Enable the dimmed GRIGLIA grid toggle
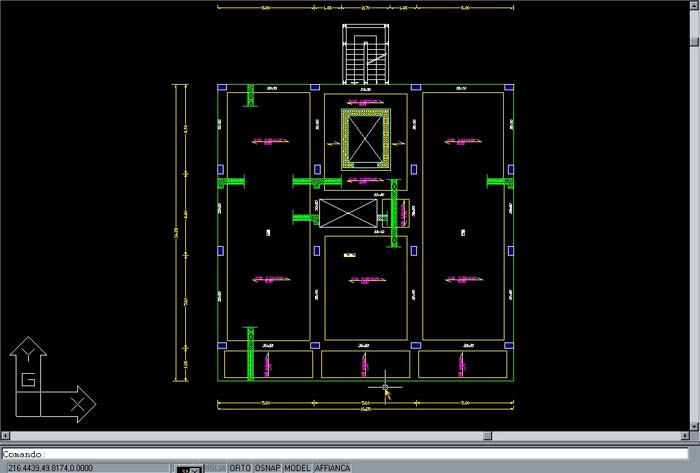This screenshot has height=473, width=700. (x=216, y=467)
